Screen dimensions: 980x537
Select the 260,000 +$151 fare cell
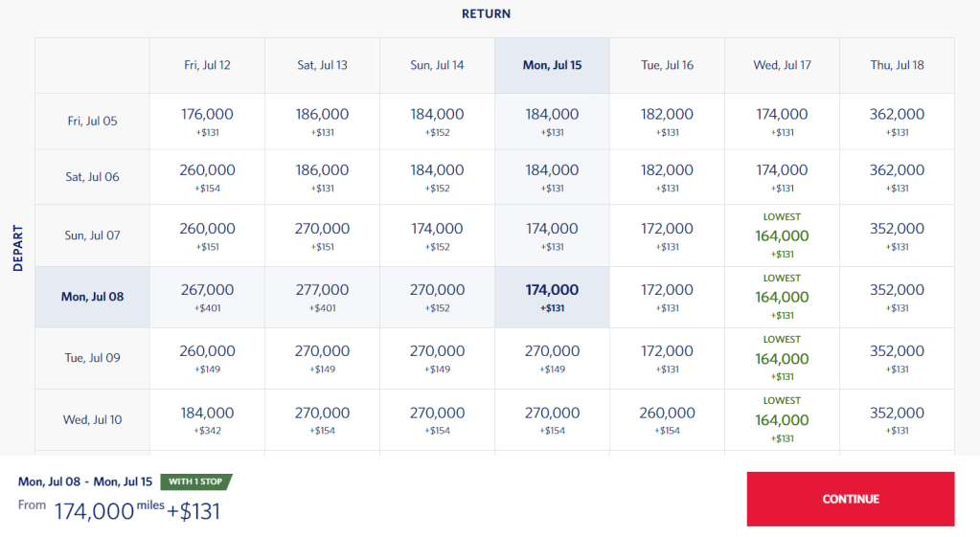[x=207, y=235]
